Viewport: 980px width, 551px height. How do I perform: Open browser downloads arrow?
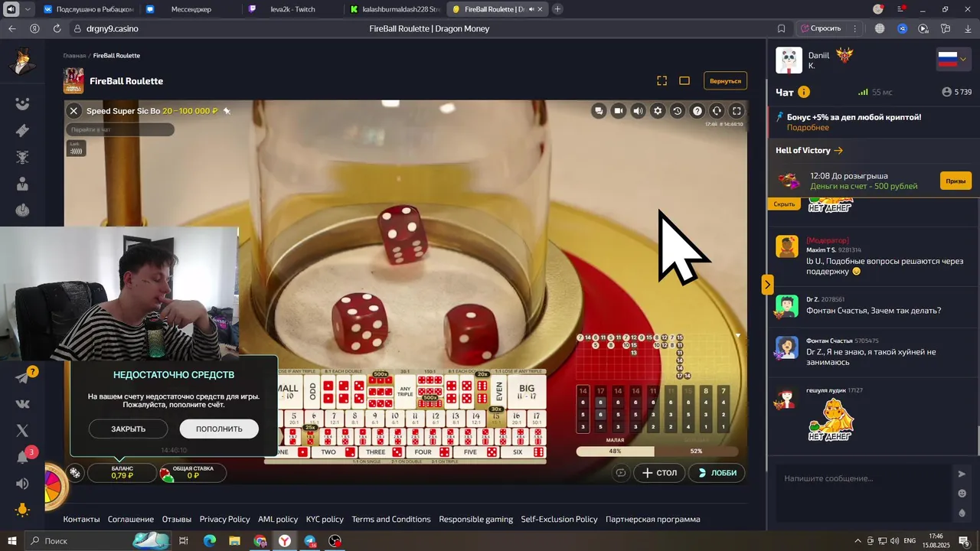966,28
